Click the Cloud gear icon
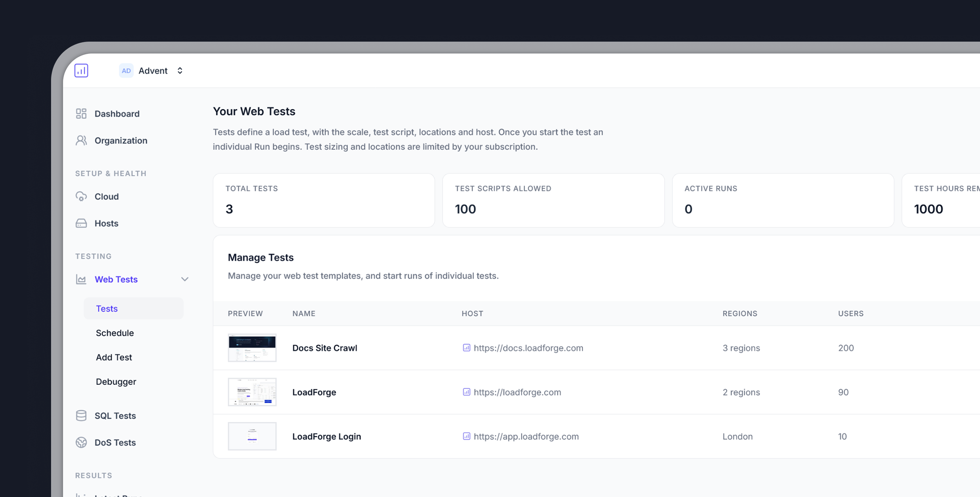Viewport: 980px width, 497px height. (81, 196)
